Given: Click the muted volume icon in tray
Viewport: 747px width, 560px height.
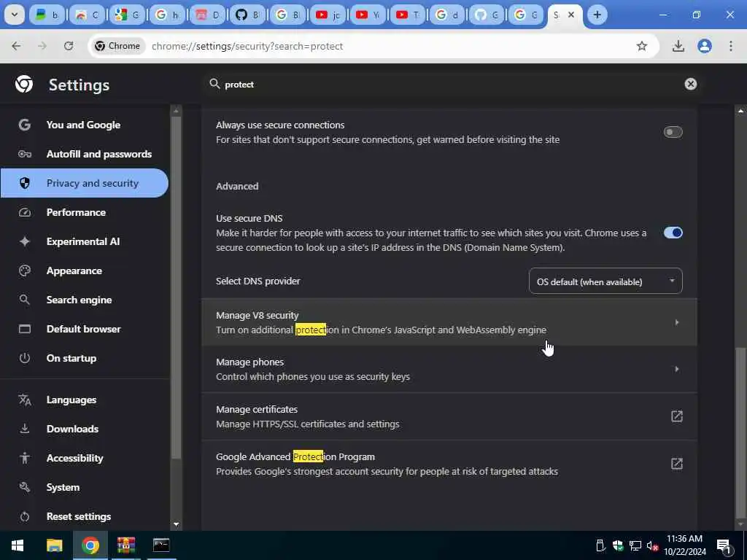Looking at the screenshot, I should pyautogui.click(x=652, y=545).
